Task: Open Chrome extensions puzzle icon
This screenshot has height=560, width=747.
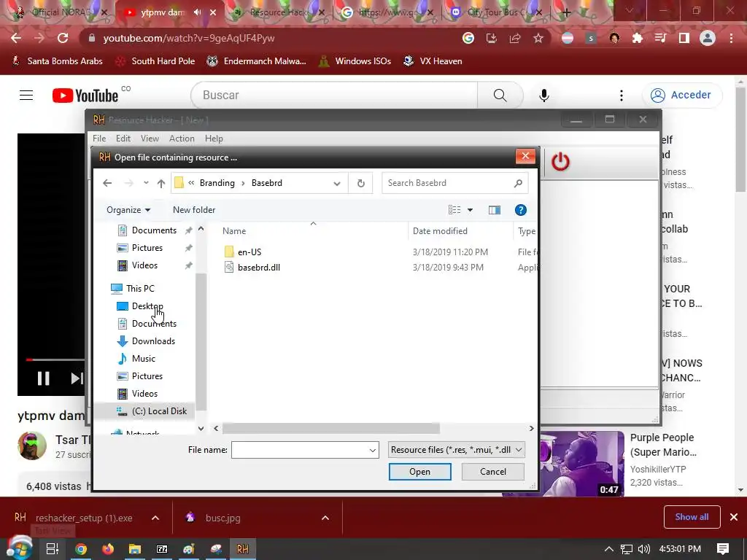Action: [x=638, y=38]
